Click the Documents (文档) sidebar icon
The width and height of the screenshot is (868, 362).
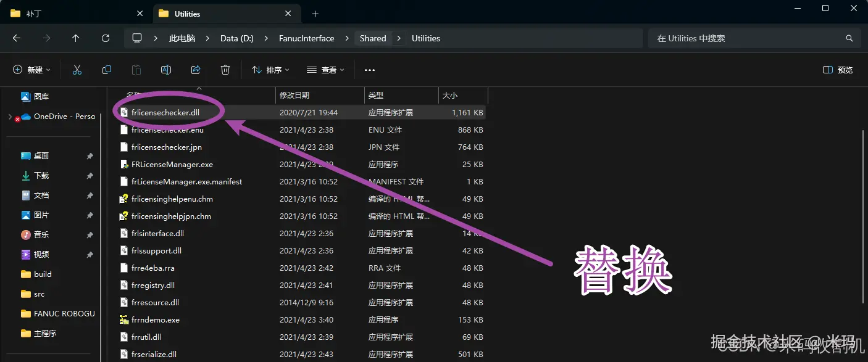pos(25,195)
